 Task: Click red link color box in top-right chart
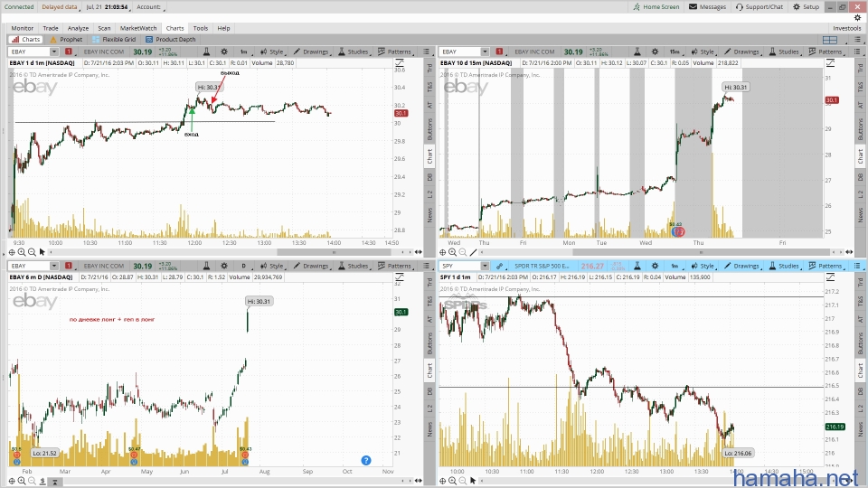pos(499,52)
